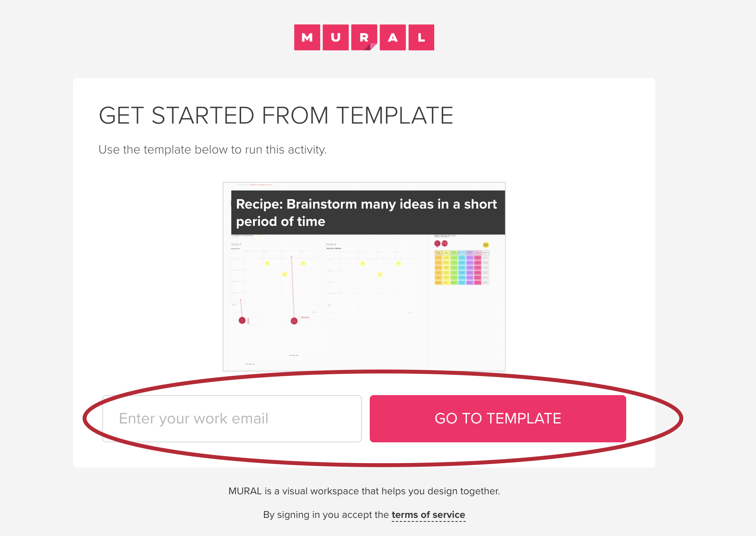The image size is (756, 536).
Task: Click the GO TO TEMPLATE button
Action: 498,419
